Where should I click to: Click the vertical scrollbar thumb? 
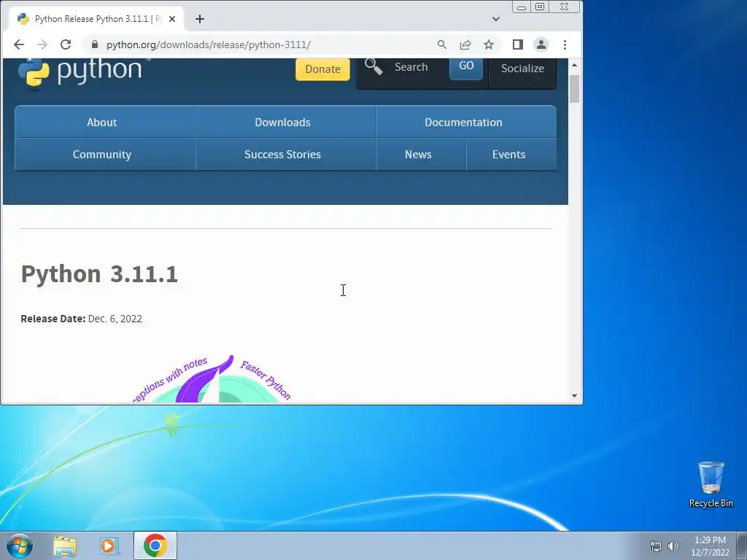click(x=574, y=88)
